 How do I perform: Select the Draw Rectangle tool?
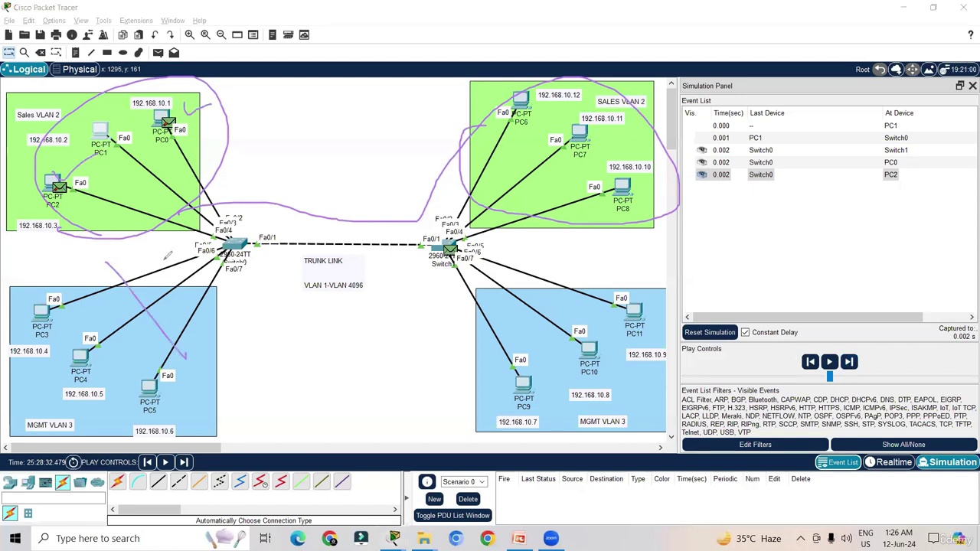[107, 53]
